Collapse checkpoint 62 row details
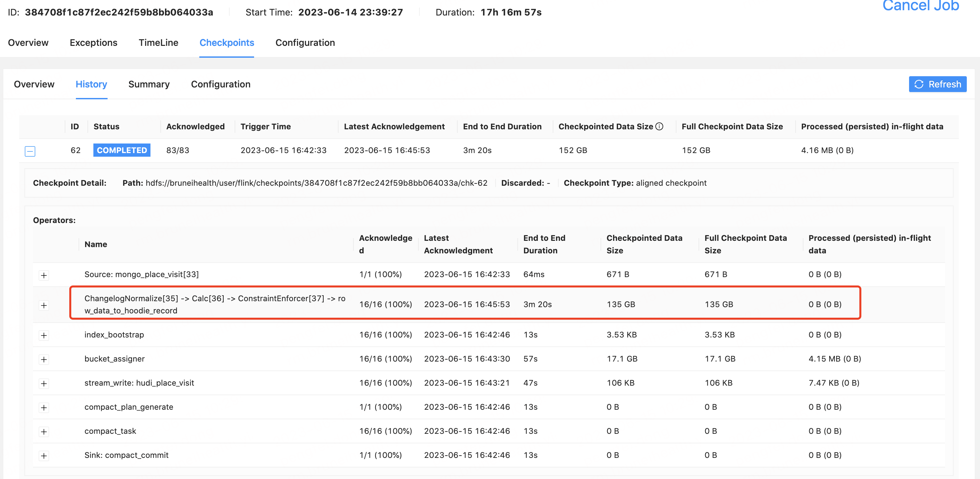 tap(30, 151)
